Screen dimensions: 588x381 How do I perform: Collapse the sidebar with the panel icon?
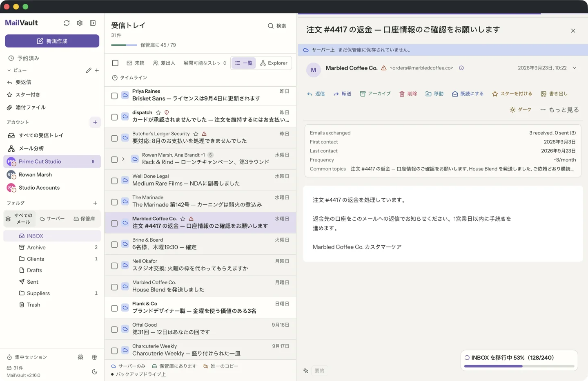click(93, 23)
